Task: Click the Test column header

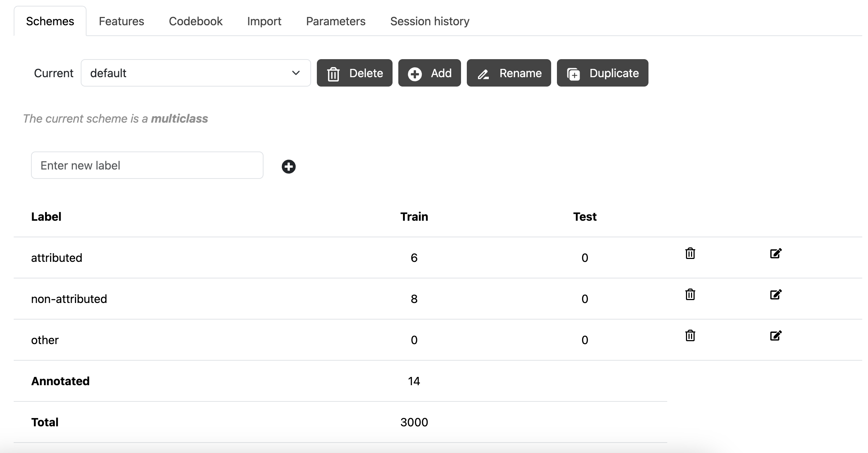Action: point(585,217)
